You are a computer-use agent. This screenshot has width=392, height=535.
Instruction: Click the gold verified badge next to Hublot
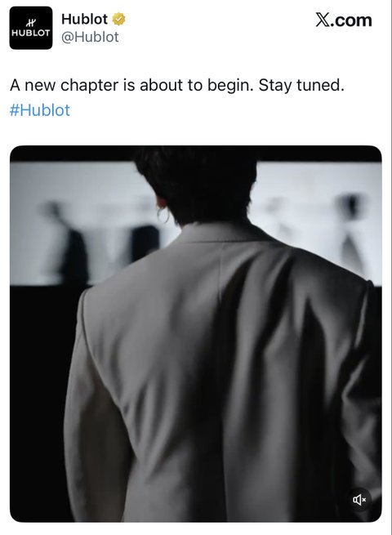pos(119,19)
